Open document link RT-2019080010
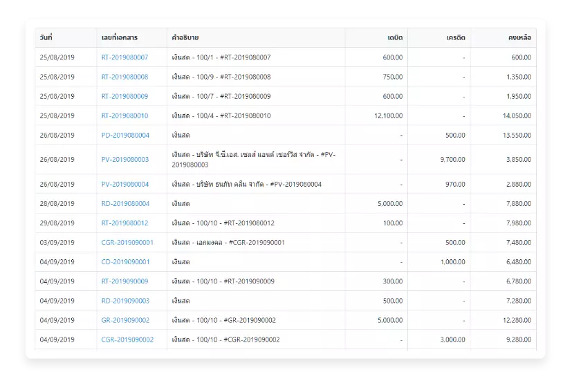Image resolution: width=572 pixels, height=392 pixels. point(124,115)
